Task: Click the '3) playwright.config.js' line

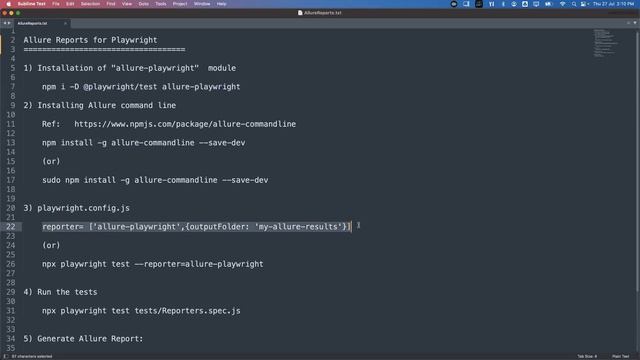Action: [76, 208]
